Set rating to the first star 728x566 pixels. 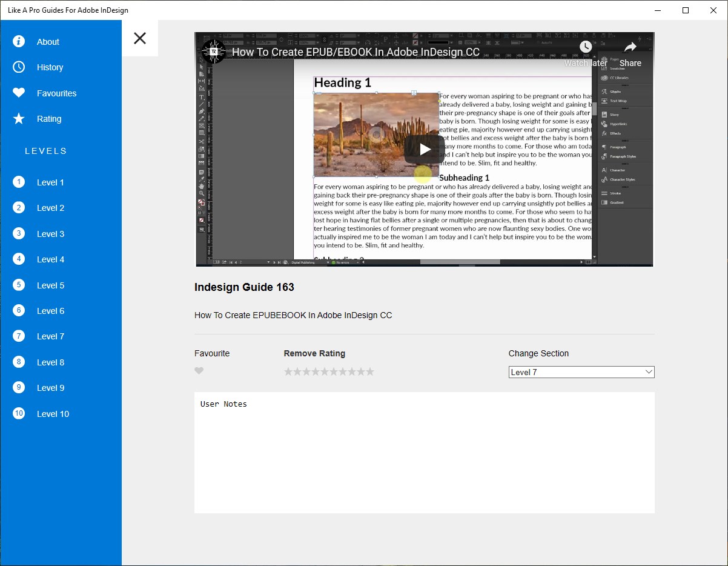tap(288, 371)
